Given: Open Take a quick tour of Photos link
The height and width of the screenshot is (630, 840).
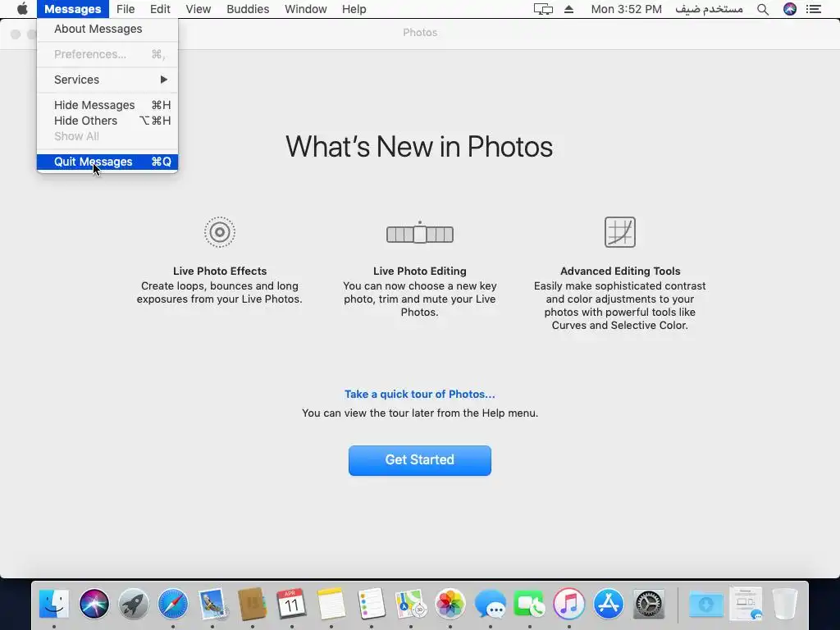Looking at the screenshot, I should [419, 395].
